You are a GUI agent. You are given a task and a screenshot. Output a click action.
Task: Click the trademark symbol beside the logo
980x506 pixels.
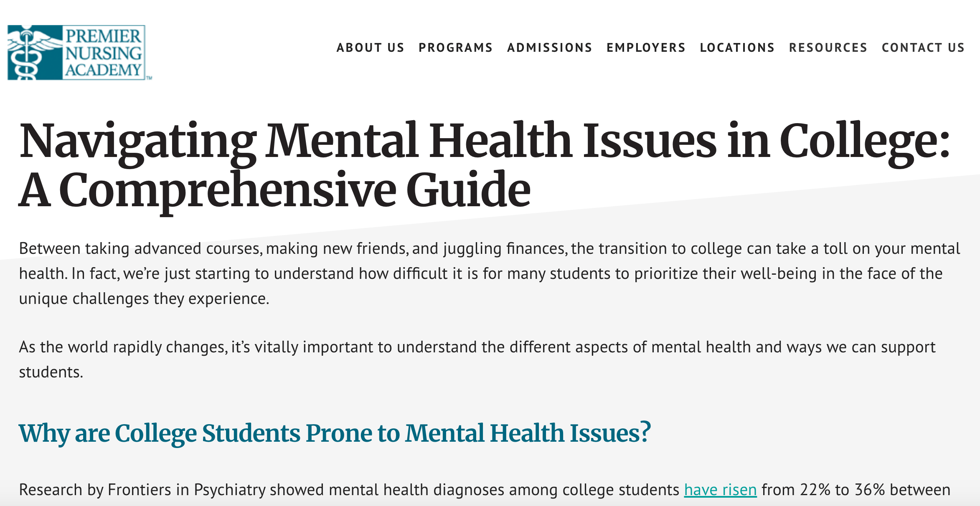pos(149,78)
